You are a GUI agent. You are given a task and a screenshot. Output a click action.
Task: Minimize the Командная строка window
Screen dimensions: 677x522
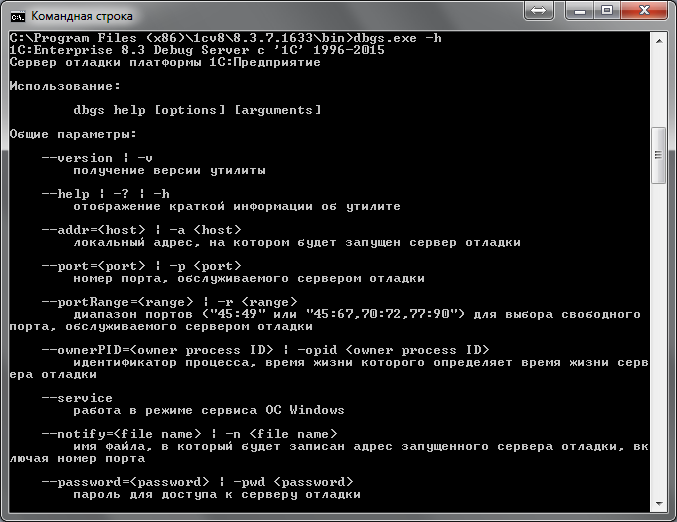580,10
